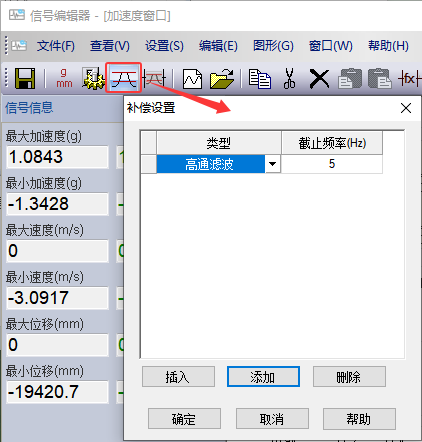Click the 取消 button

(272, 419)
